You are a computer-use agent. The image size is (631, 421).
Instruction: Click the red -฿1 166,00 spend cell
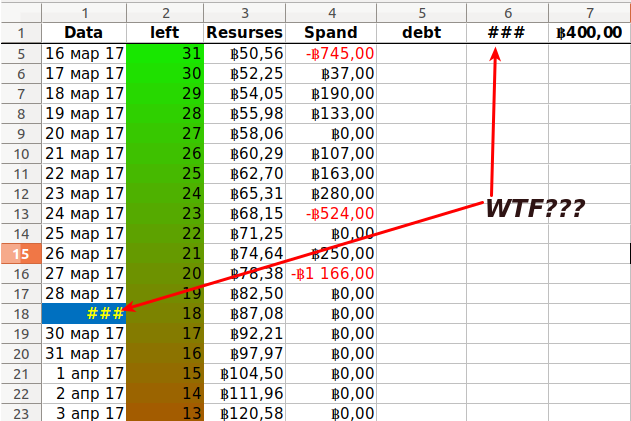coord(331,273)
